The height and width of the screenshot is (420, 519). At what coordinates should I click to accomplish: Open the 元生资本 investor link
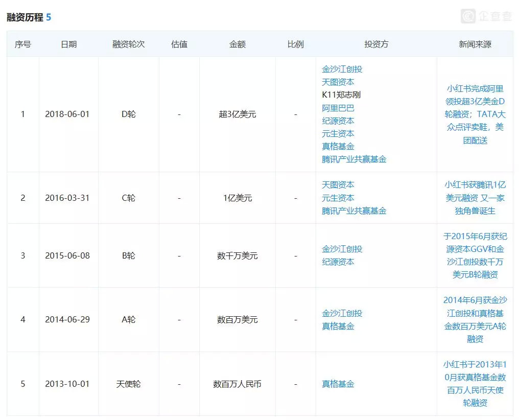(339, 133)
